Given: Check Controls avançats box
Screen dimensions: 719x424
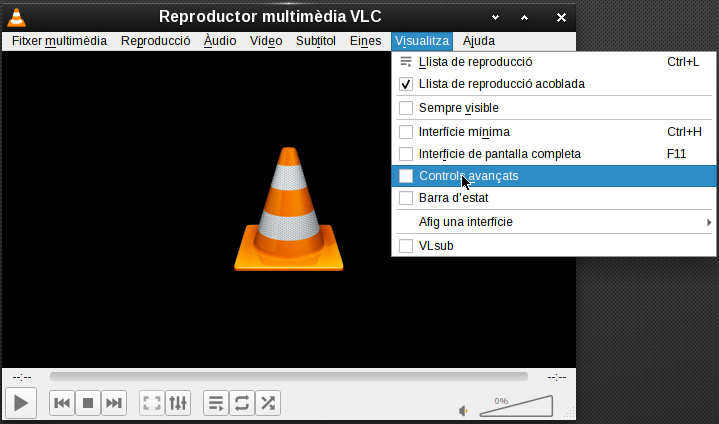Looking at the screenshot, I should click(x=406, y=176).
